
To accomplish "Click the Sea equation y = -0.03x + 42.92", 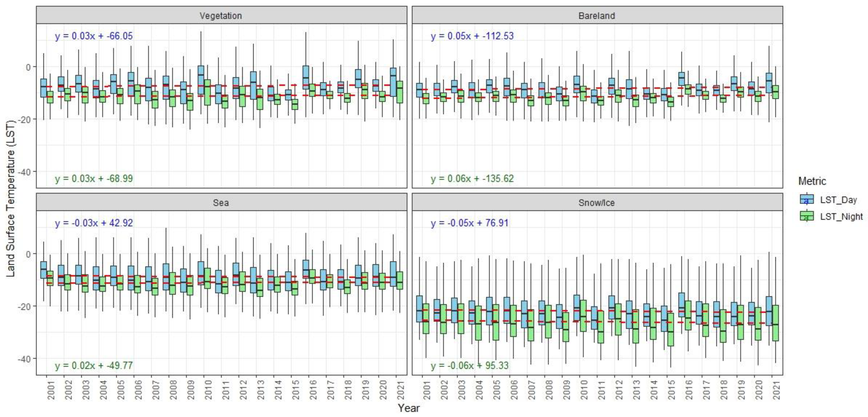I will [x=94, y=223].
